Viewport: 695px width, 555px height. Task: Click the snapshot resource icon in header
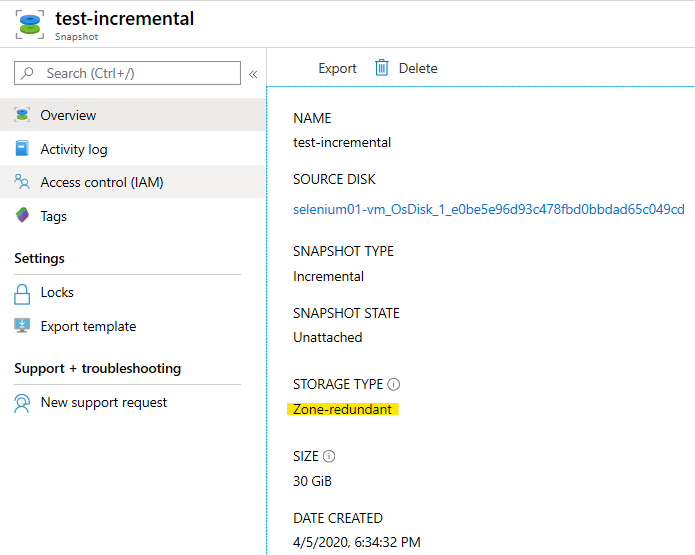click(x=30, y=25)
